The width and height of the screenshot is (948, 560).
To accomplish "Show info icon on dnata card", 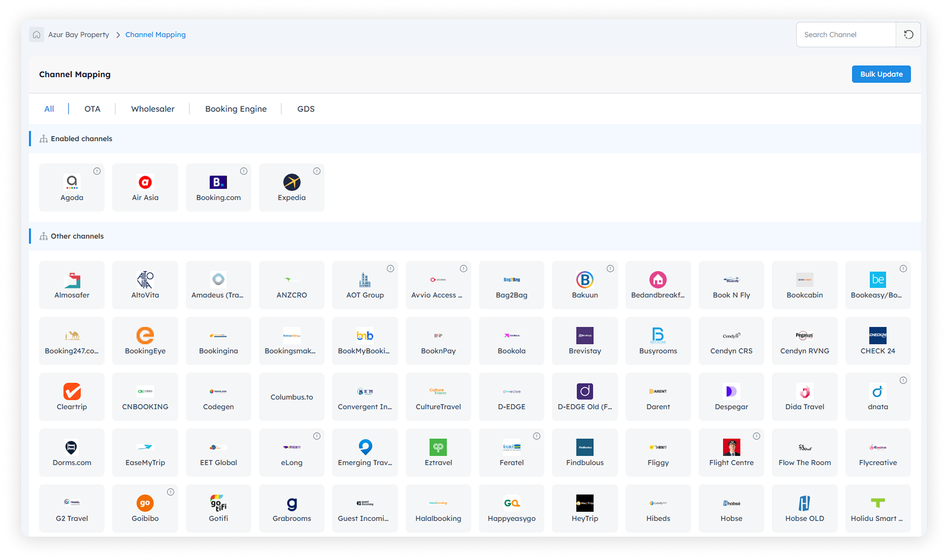I will pyautogui.click(x=903, y=380).
